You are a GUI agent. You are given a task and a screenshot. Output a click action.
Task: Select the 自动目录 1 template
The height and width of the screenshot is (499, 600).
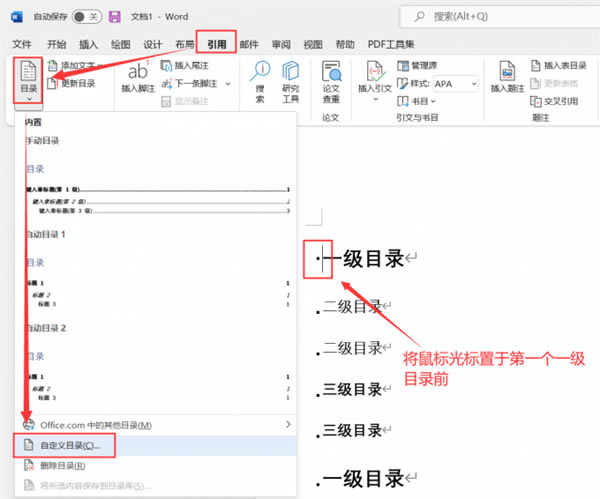coord(156,270)
